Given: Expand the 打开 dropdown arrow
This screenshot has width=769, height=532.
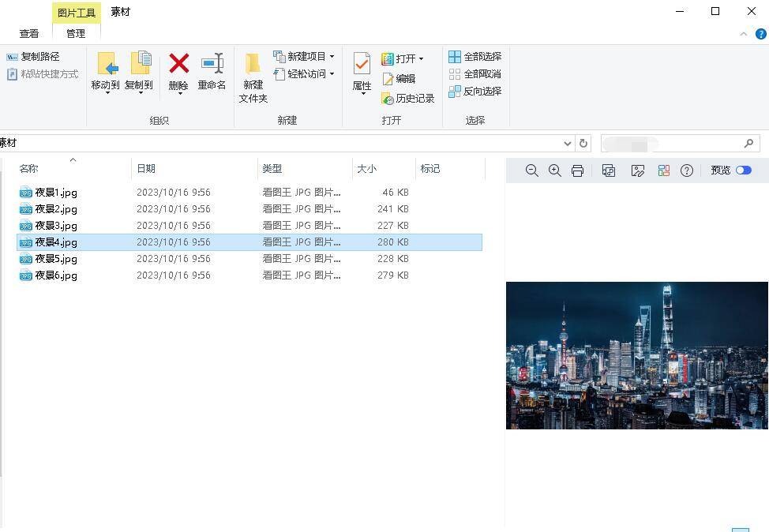Looking at the screenshot, I should [421, 59].
